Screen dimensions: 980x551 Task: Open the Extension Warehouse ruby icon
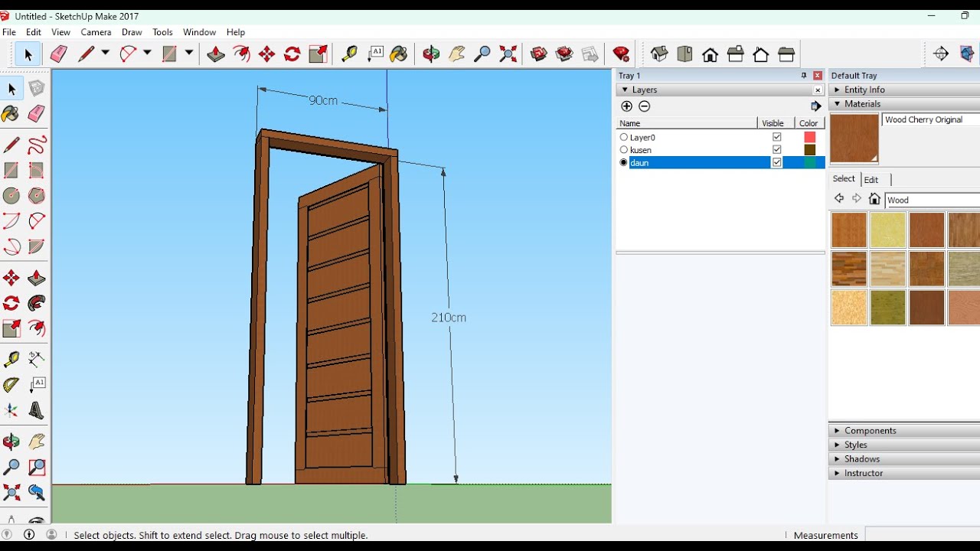[621, 54]
